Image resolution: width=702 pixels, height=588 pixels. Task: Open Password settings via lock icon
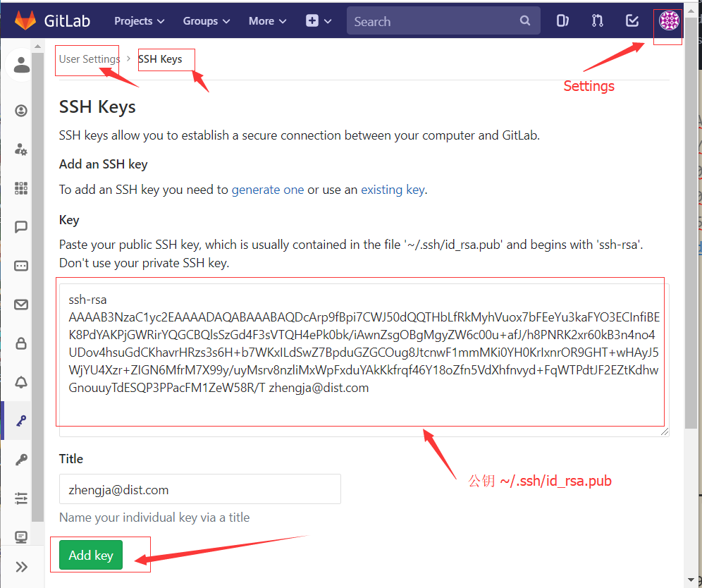pyautogui.click(x=20, y=343)
